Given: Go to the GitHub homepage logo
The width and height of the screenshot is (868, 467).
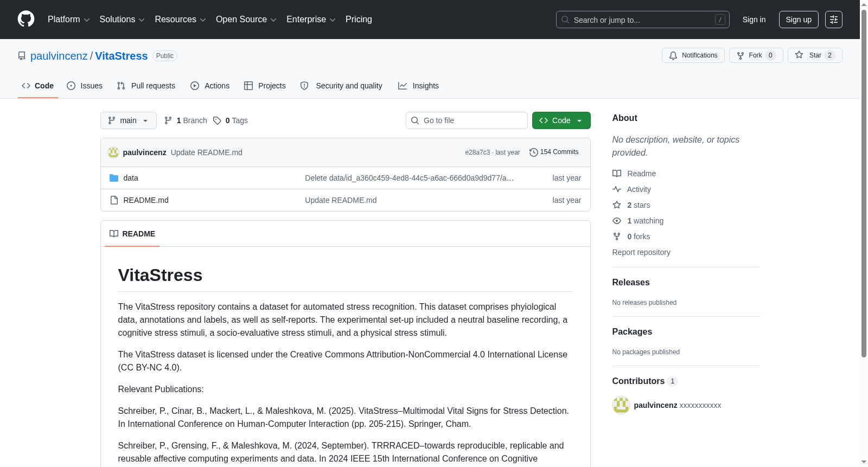Looking at the screenshot, I should 26,19.
